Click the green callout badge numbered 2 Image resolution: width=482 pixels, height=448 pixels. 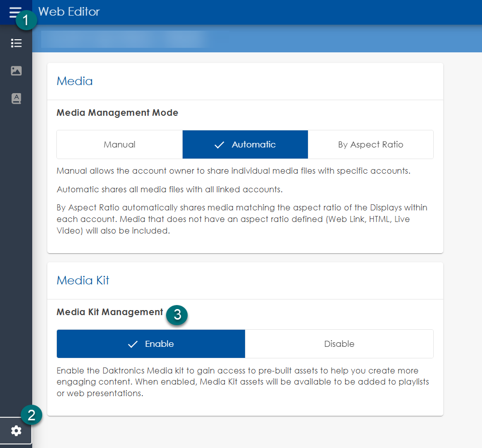click(31, 415)
